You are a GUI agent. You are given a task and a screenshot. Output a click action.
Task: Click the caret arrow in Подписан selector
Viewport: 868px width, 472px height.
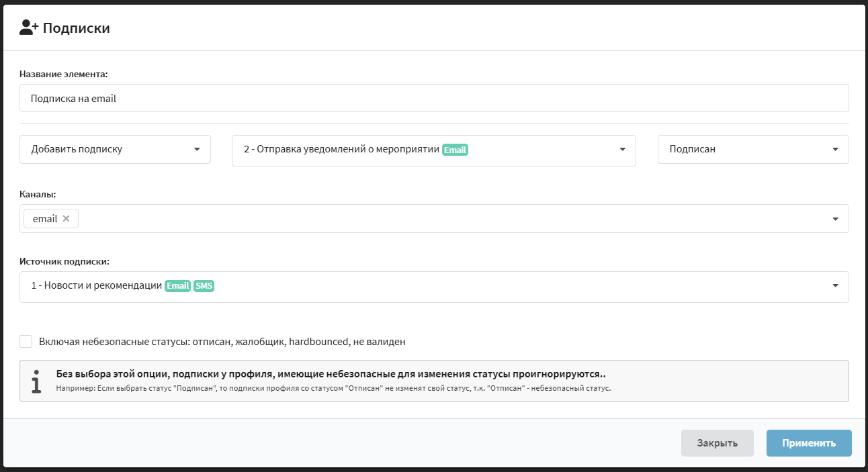(835, 150)
